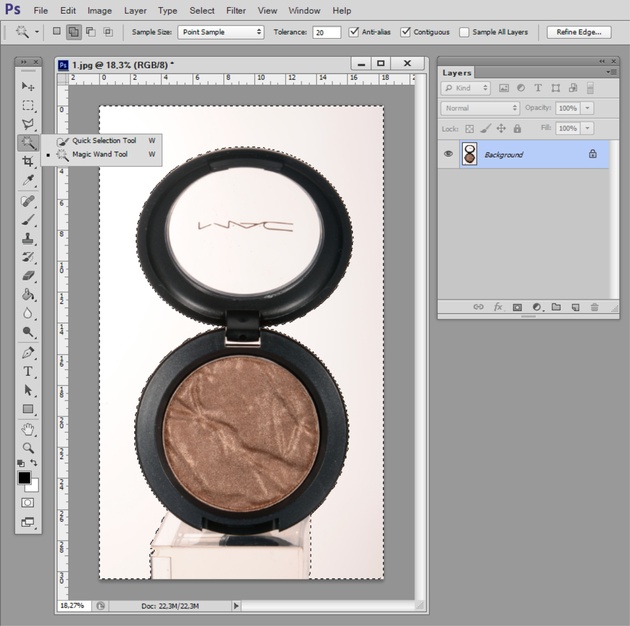
Task: Hide the Background layer
Action: coord(448,154)
